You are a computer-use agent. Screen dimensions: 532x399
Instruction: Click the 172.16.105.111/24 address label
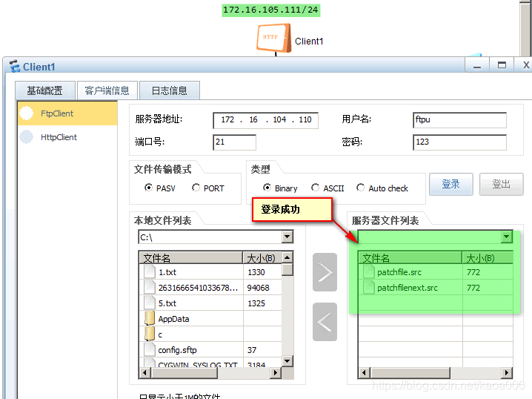click(270, 10)
